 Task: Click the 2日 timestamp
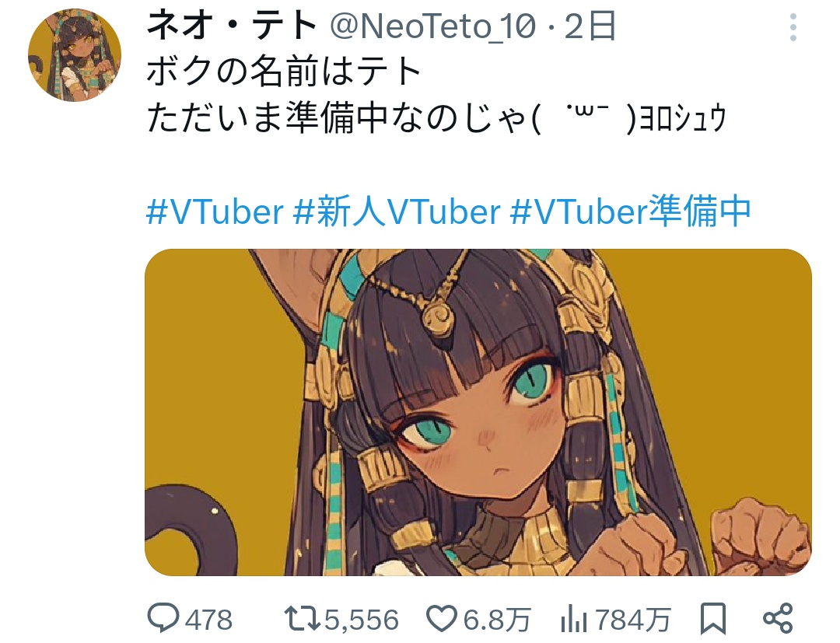click(x=590, y=26)
